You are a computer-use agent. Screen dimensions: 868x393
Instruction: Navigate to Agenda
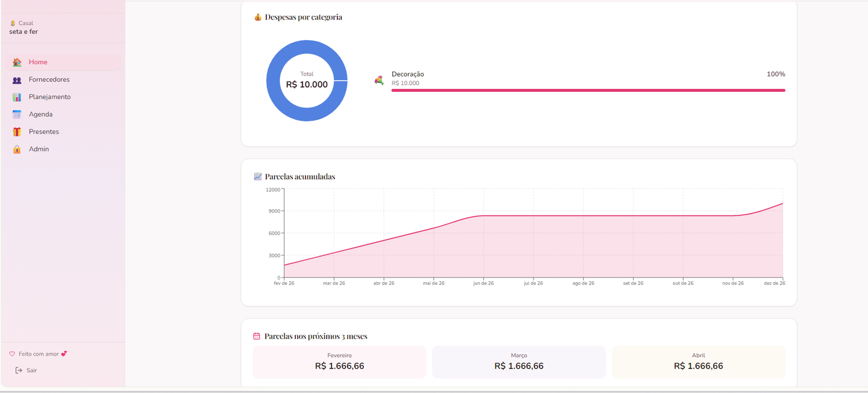coord(63,114)
